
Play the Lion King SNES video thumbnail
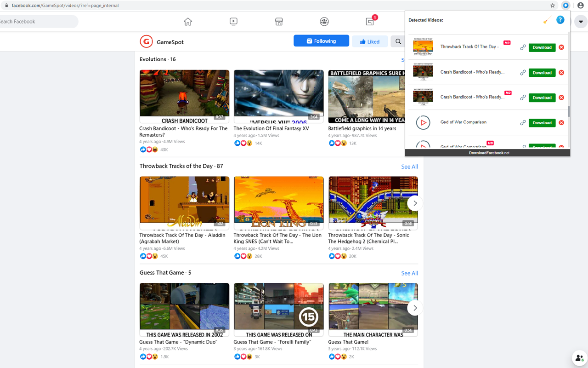point(278,203)
